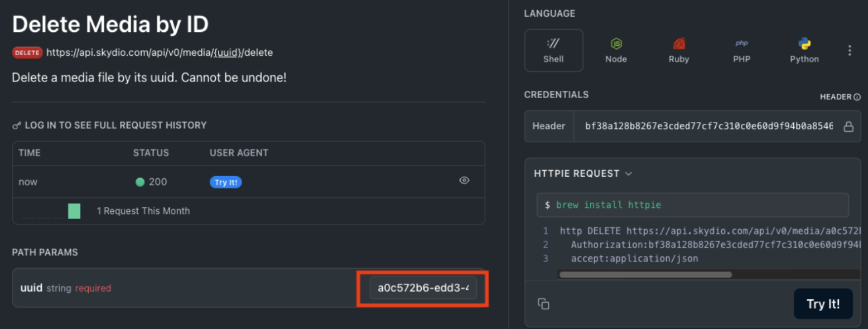Image resolution: width=868 pixels, height=329 pixels.
Task: Click the HEADER info icon
Action: 857,97
